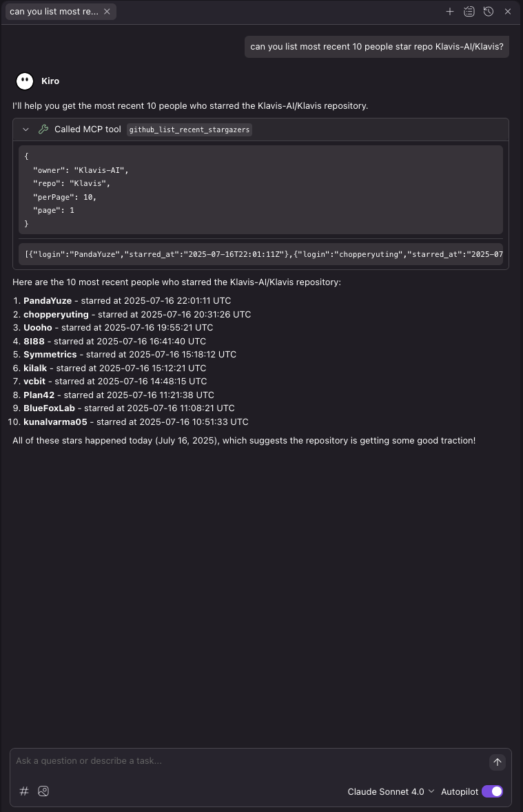Open the Claude Sonnet 4.0 model dropdown
The image size is (523, 812).
[391, 791]
